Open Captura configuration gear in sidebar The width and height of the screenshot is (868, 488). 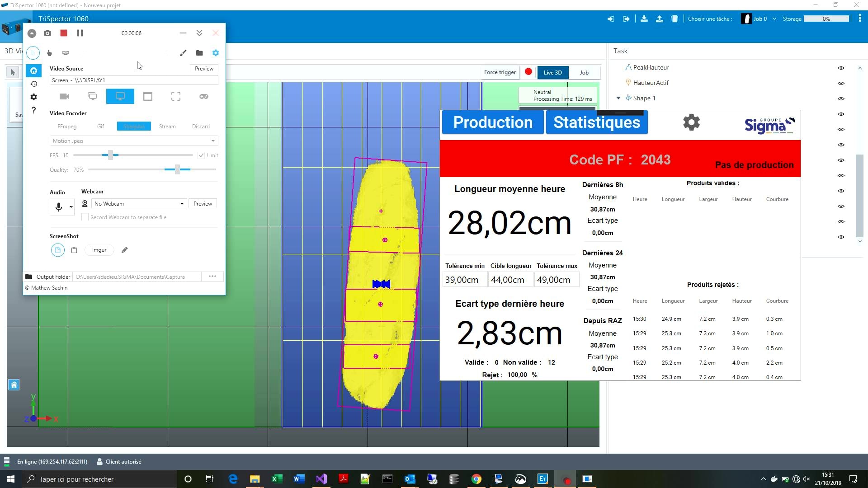point(34,97)
